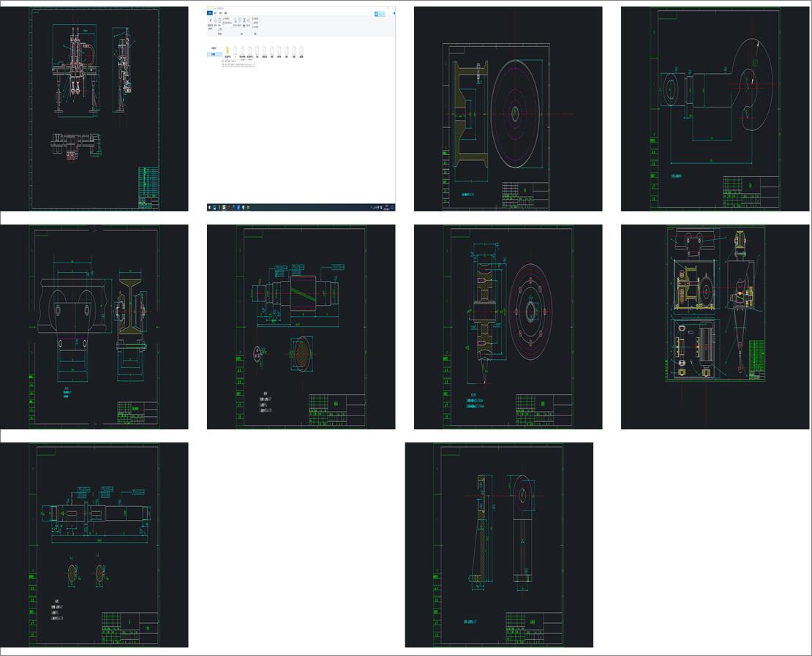Click the blue highlighted ribbon tab in explorer
This screenshot has width=812, height=656.
210,13
